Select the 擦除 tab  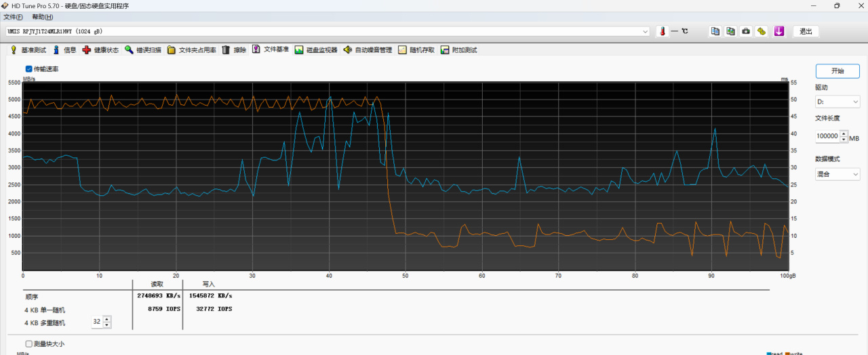[x=235, y=50]
